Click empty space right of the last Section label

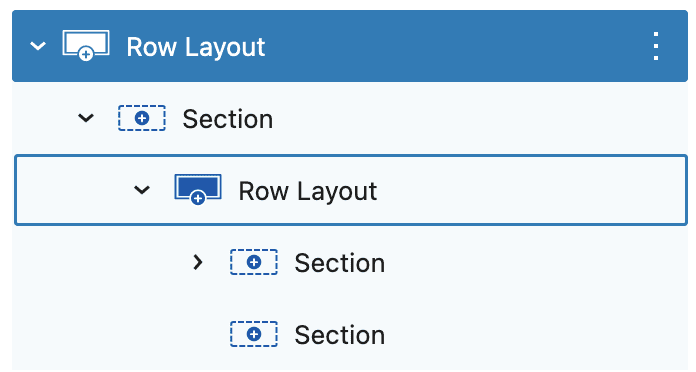[535, 334]
